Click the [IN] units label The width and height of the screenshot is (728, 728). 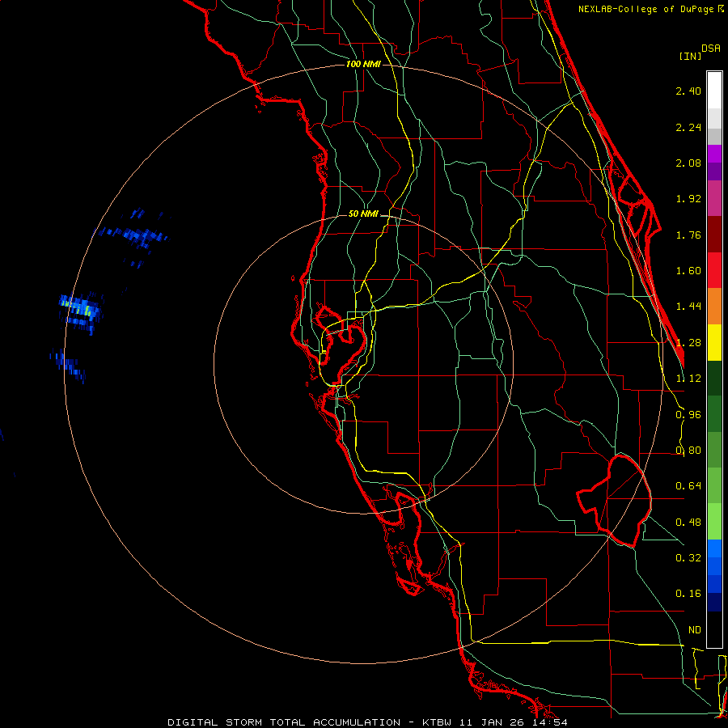690,56
